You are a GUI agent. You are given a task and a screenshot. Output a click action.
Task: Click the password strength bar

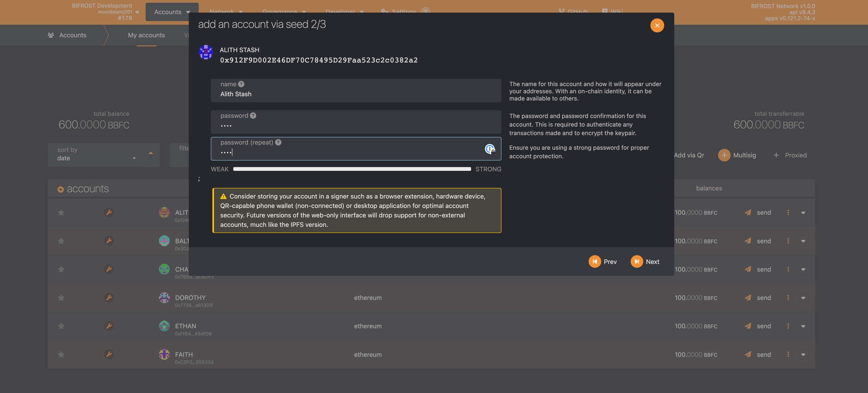pos(352,169)
